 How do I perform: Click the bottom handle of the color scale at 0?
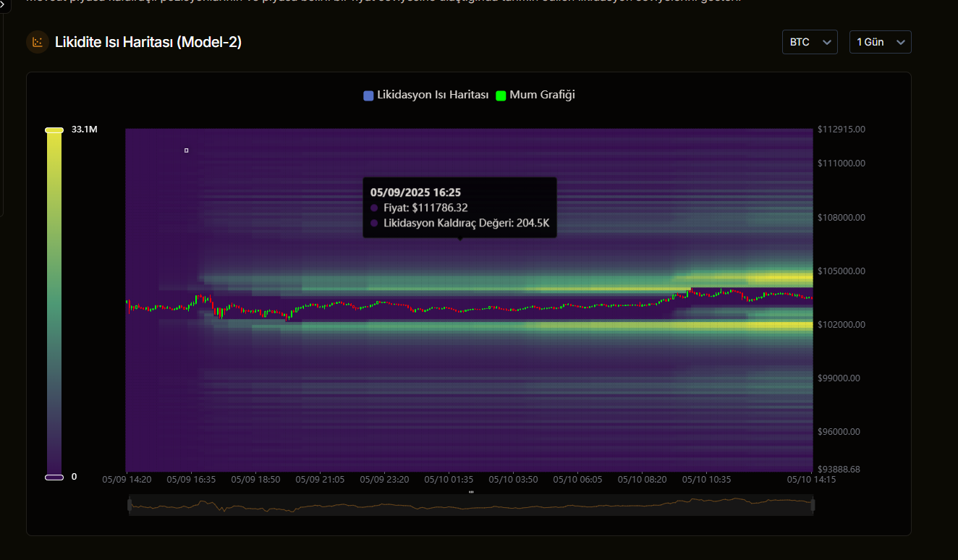pyautogui.click(x=54, y=478)
